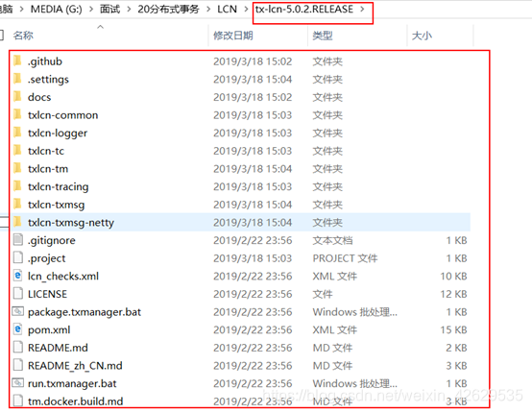Sort by 名称 column header
This screenshot has width=532, height=413.
tap(23, 36)
